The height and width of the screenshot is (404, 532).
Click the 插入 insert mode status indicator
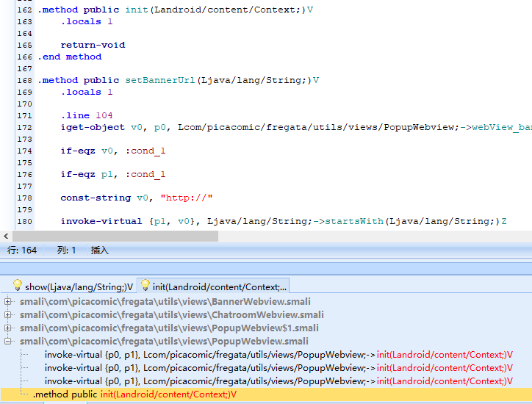point(99,250)
